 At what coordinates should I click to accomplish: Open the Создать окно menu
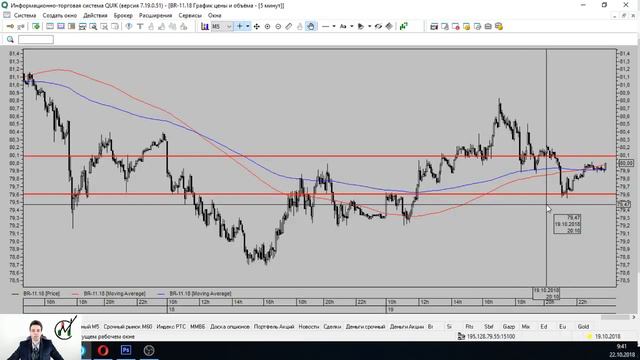coord(60,16)
